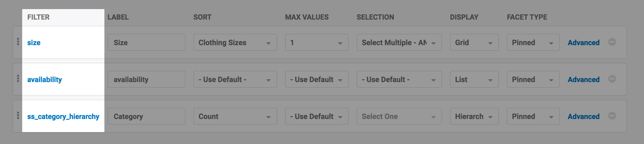The width and height of the screenshot is (644, 144).
Task: Click the Category label input field
Action: [x=146, y=116]
